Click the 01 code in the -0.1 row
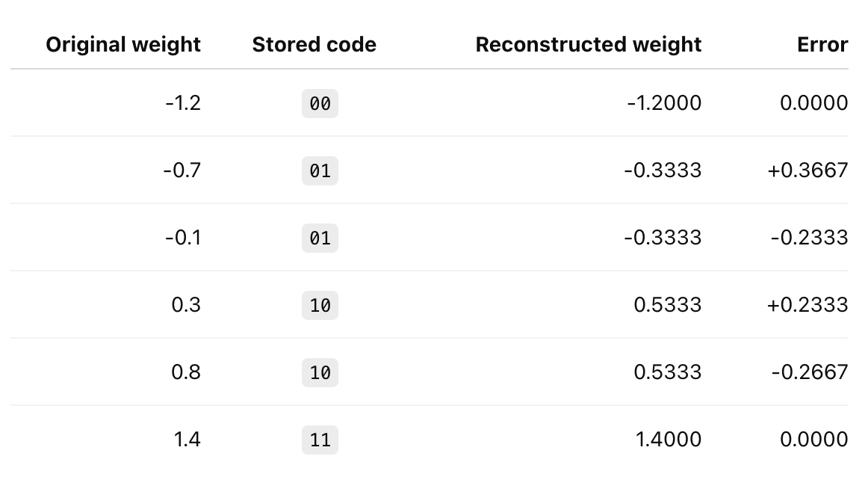 coord(320,238)
